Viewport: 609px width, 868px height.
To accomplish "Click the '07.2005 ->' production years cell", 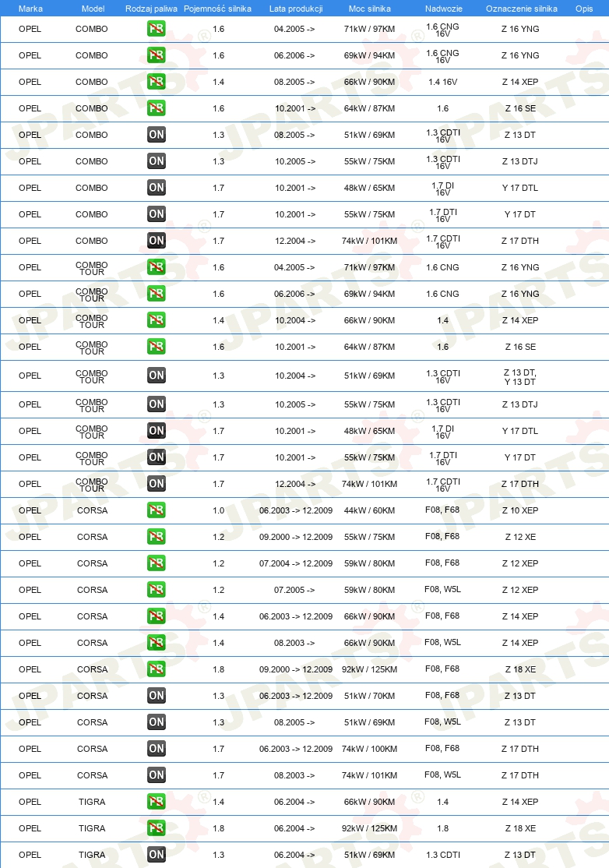I will pyautogui.click(x=294, y=590).
